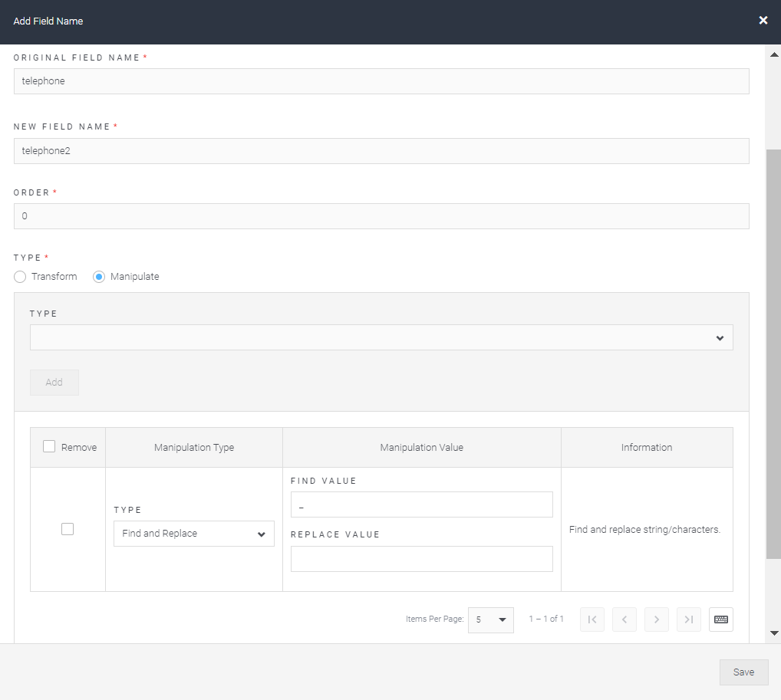Select the Transform radio button
This screenshot has height=700, width=781.
pyautogui.click(x=20, y=277)
